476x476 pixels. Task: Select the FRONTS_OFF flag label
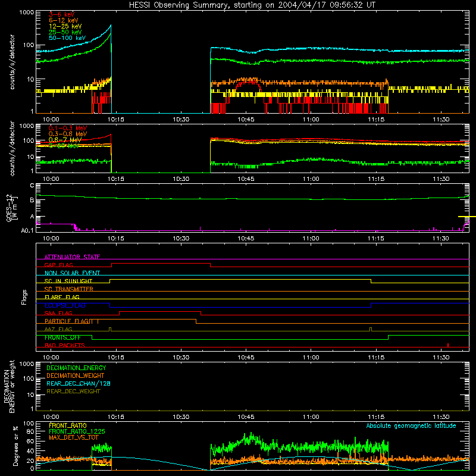click(62, 337)
